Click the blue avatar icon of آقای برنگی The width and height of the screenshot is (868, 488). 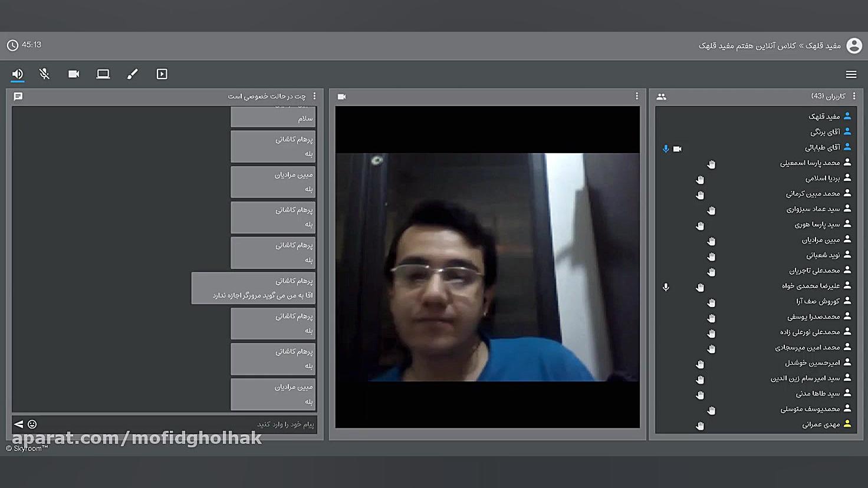(847, 131)
